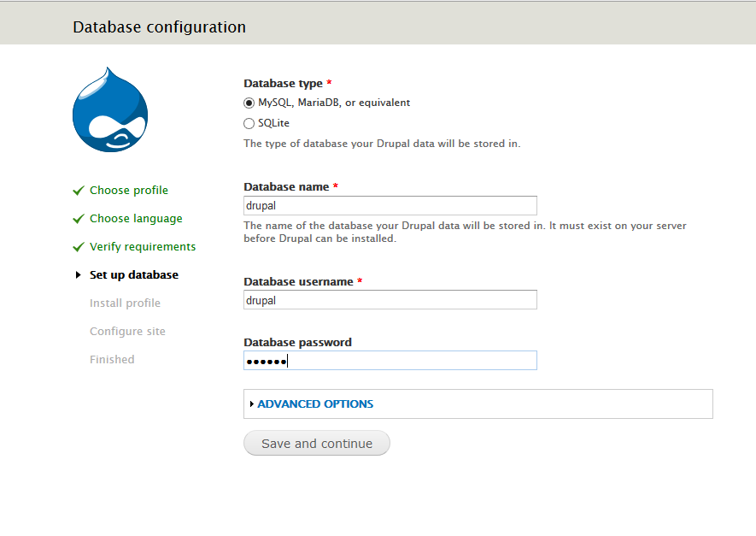756x536 pixels.
Task: Click into the Database password field
Action: click(x=390, y=361)
